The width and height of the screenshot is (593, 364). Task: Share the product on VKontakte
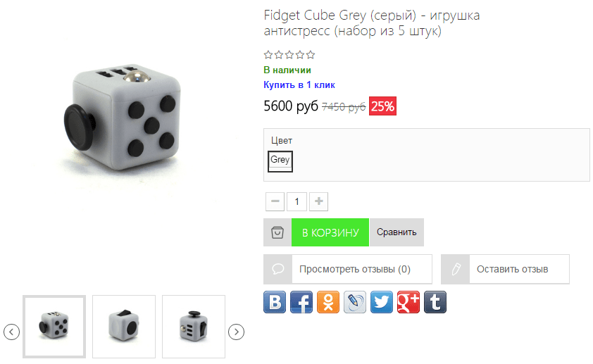(x=275, y=302)
